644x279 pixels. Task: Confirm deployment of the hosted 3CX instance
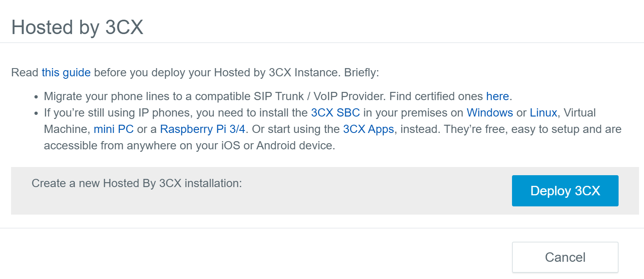(565, 190)
